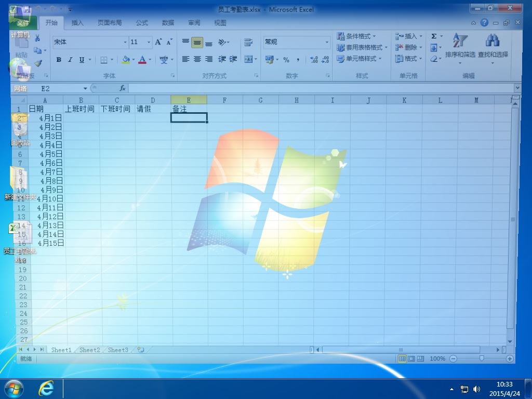Click inside the formula bar
This screenshot has height=399, width=532.
tap(321, 88)
